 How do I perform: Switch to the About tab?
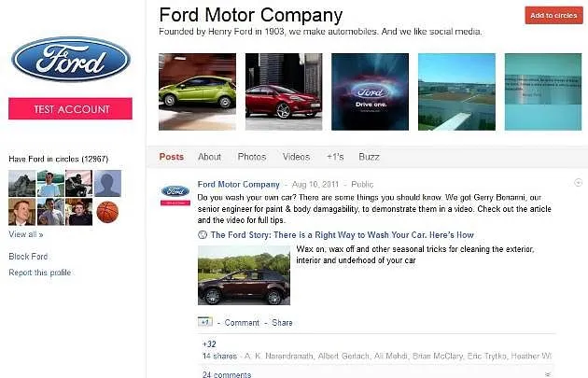pos(209,157)
